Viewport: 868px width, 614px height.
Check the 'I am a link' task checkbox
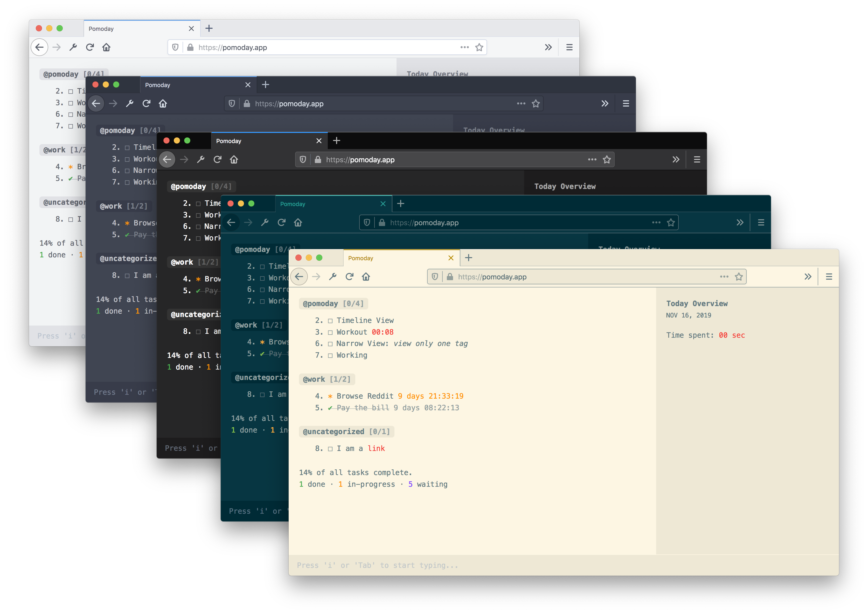click(x=330, y=449)
